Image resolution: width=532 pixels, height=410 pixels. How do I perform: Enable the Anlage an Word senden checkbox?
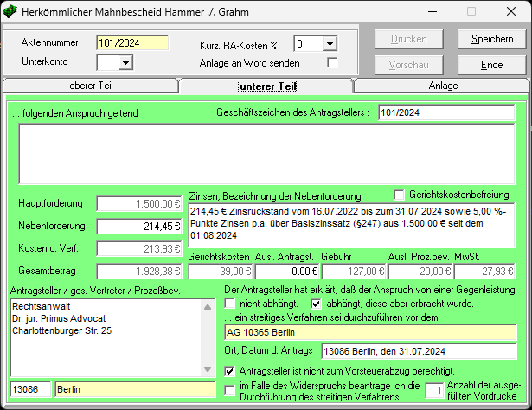tap(331, 63)
